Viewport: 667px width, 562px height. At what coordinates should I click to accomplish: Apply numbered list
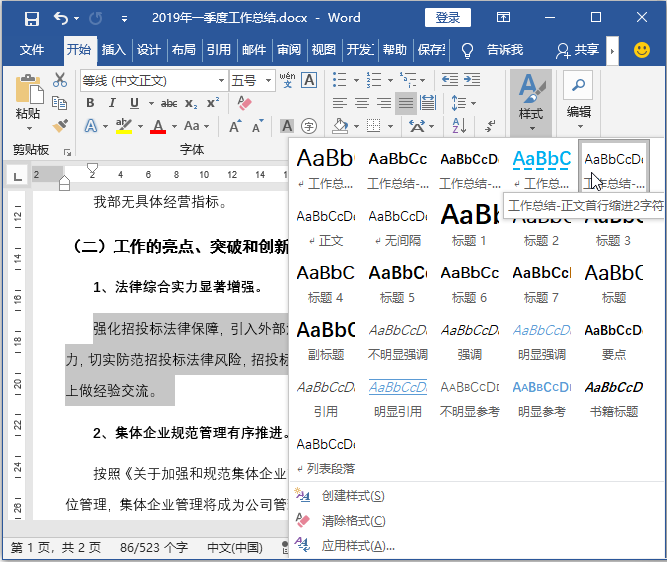(x=374, y=80)
